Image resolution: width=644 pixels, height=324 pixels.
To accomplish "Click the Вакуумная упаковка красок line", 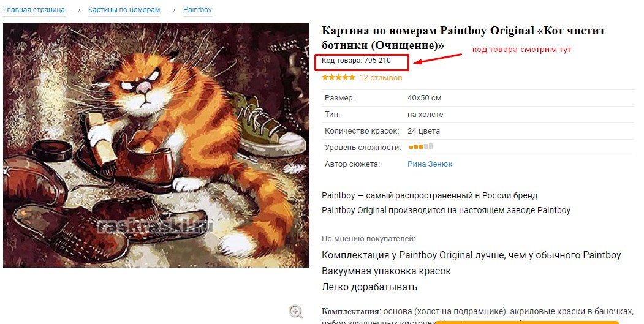I will pyautogui.click(x=386, y=271).
